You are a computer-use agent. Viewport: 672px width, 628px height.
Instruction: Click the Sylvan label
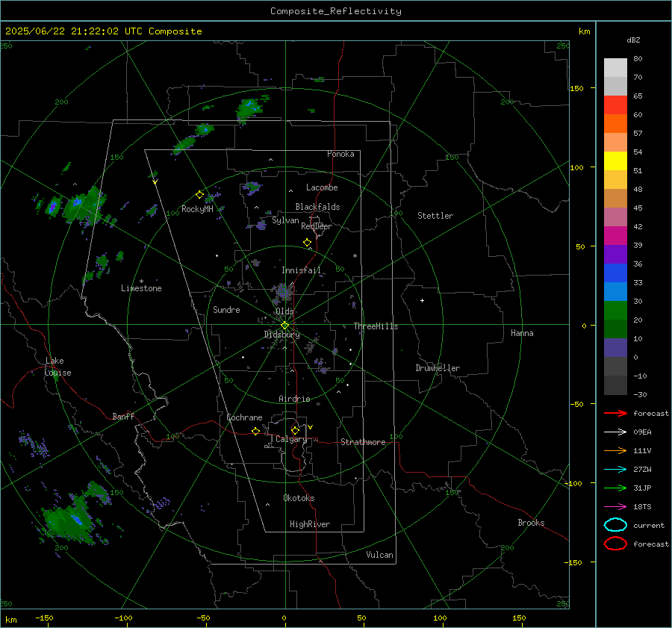285,220
